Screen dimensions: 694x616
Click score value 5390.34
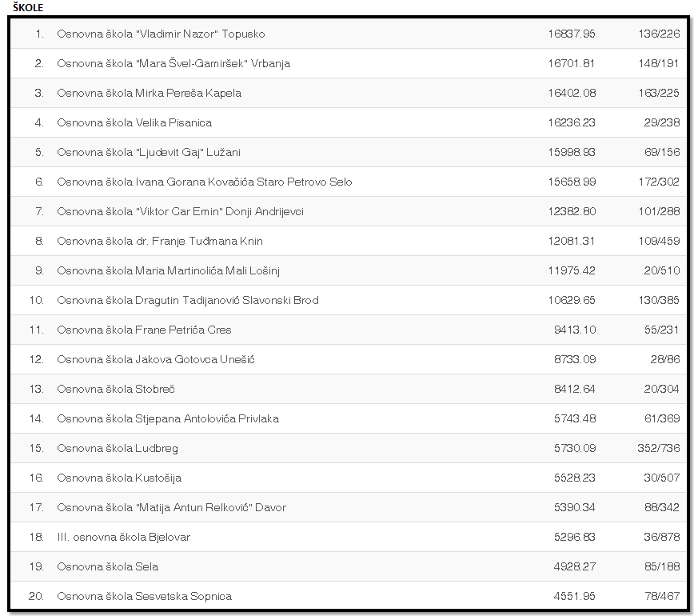[575, 507]
